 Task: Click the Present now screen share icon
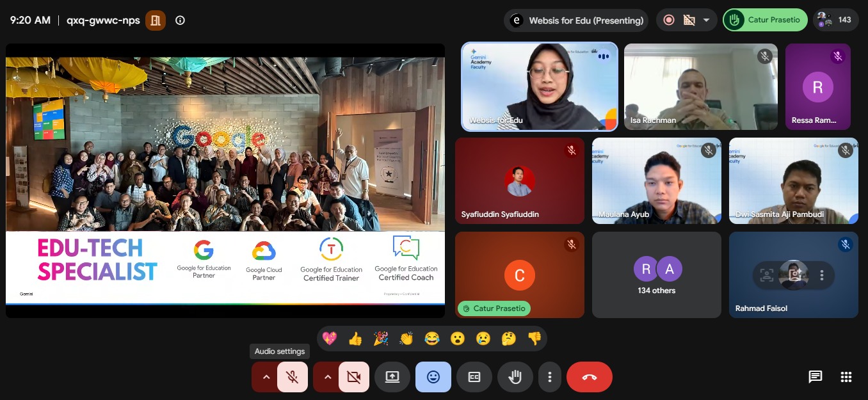[x=392, y=377]
